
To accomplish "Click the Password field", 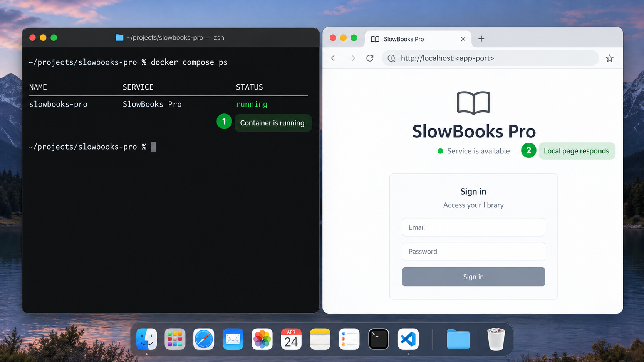I will [473, 251].
